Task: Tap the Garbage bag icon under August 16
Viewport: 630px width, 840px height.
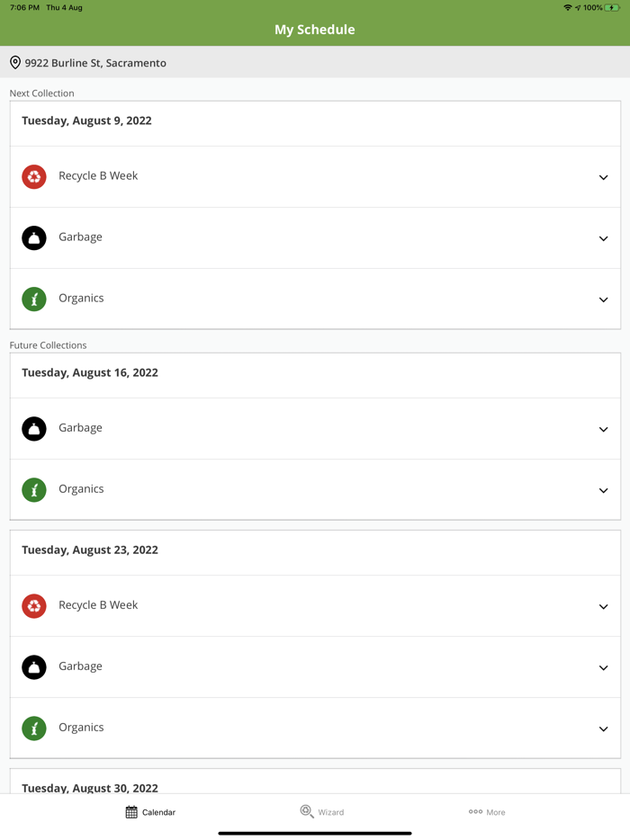Action: tap(34, 428)
